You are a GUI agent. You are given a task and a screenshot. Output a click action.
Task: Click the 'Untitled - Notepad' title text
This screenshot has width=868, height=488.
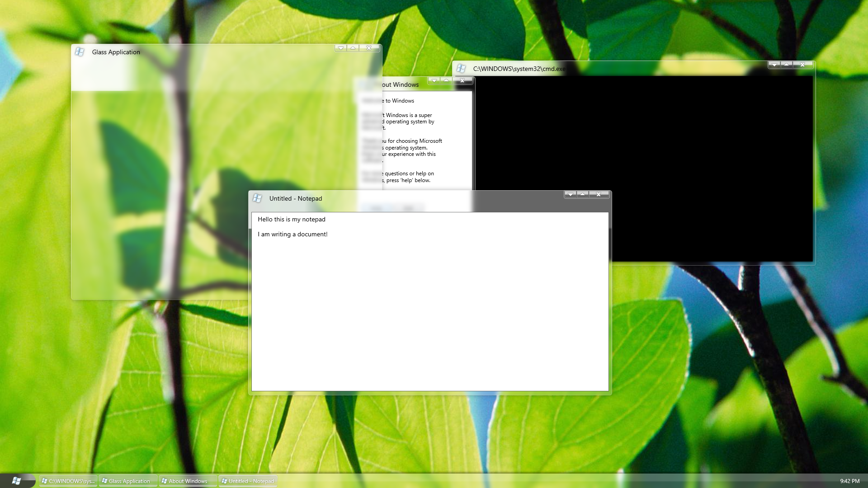click(296, 198)
